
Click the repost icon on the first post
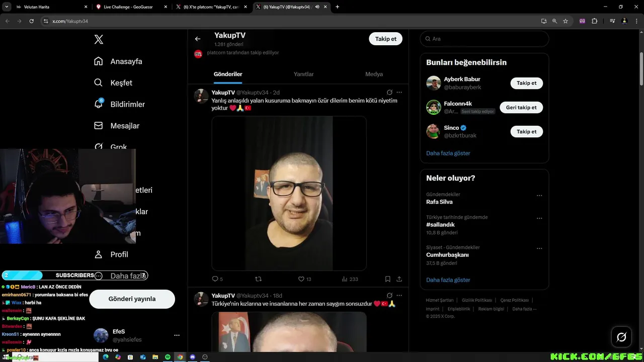pyautogui.click(x=259, y=279)
